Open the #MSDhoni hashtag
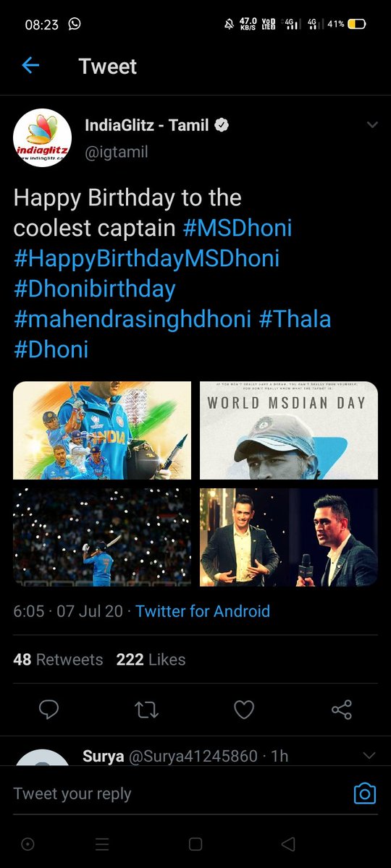Viewport: 391px width, 868px height. (237, 228)
